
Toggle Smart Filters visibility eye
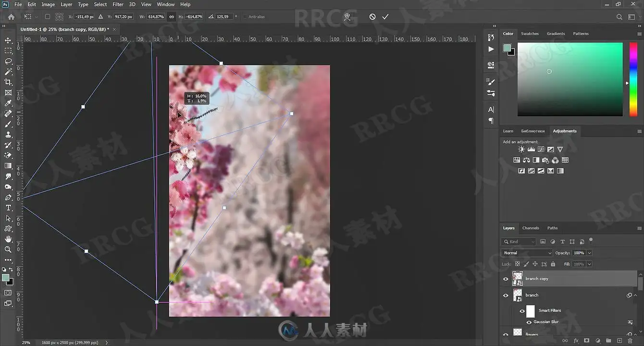pos(522,311)
